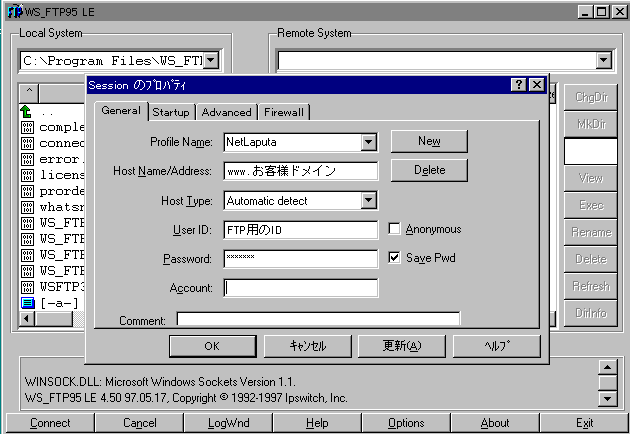Click the Exit button
The width and height of the screenshot is (630, 434).
point(584,423)
